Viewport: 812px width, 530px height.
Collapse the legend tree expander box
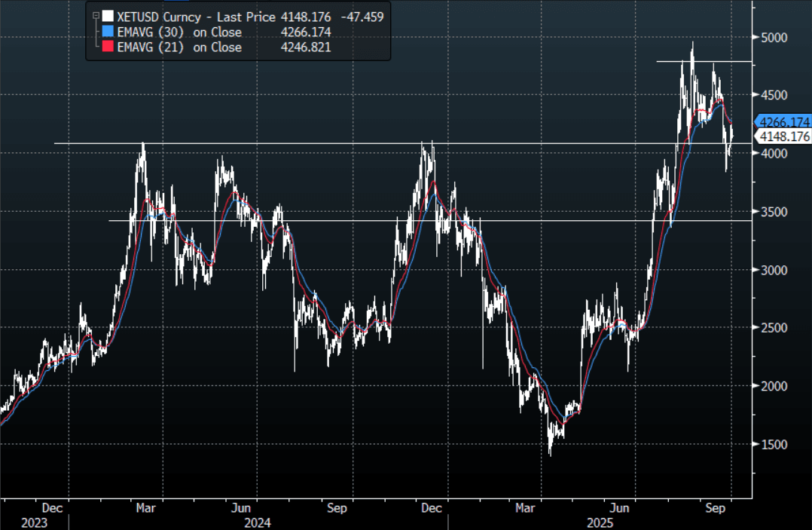[x=95, y=15]
